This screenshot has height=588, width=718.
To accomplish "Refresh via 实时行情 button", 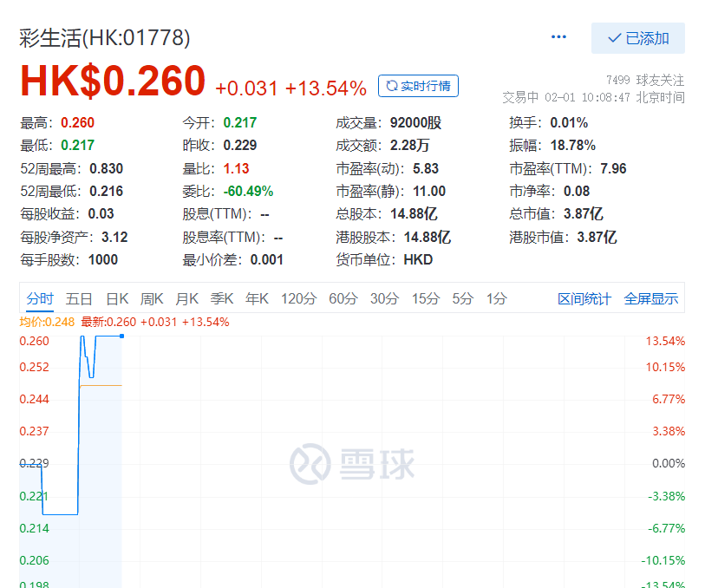I will [x=418, y=86].
